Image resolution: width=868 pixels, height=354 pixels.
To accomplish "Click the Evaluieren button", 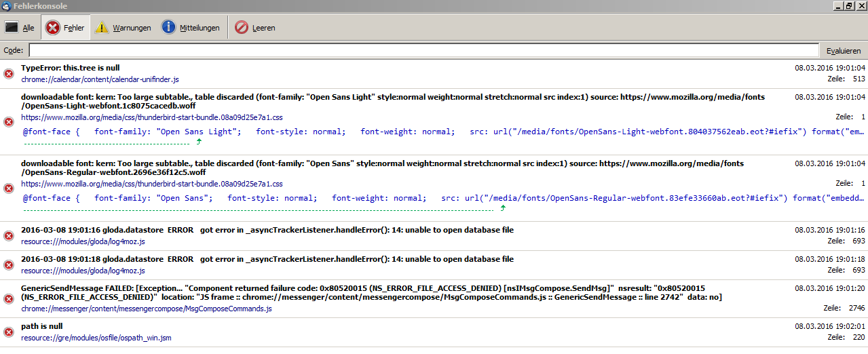I will [x=843, y=51].
